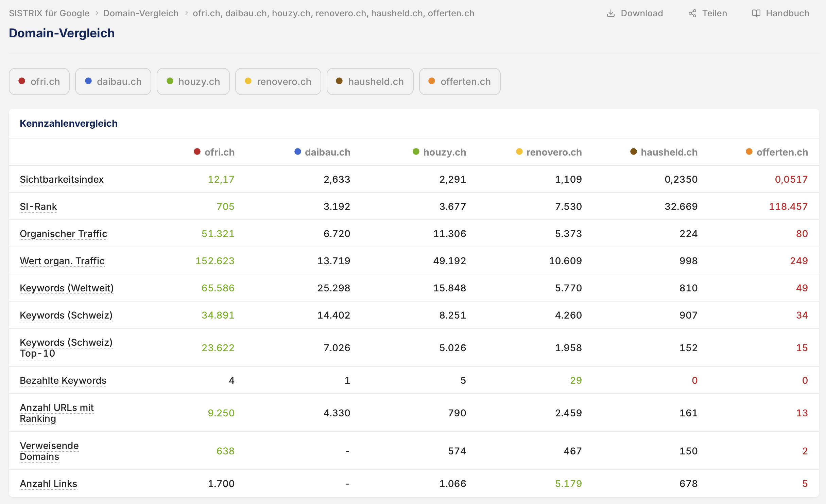
Task: Click houzy.ch traffic value 49.192
Action: coord(449,261)
